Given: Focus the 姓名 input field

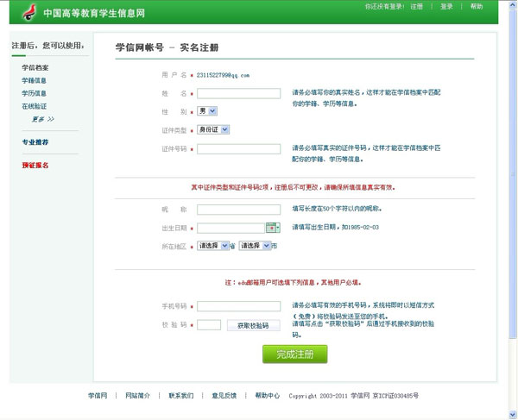Looking at the screenshot, I should coord(238,93).
